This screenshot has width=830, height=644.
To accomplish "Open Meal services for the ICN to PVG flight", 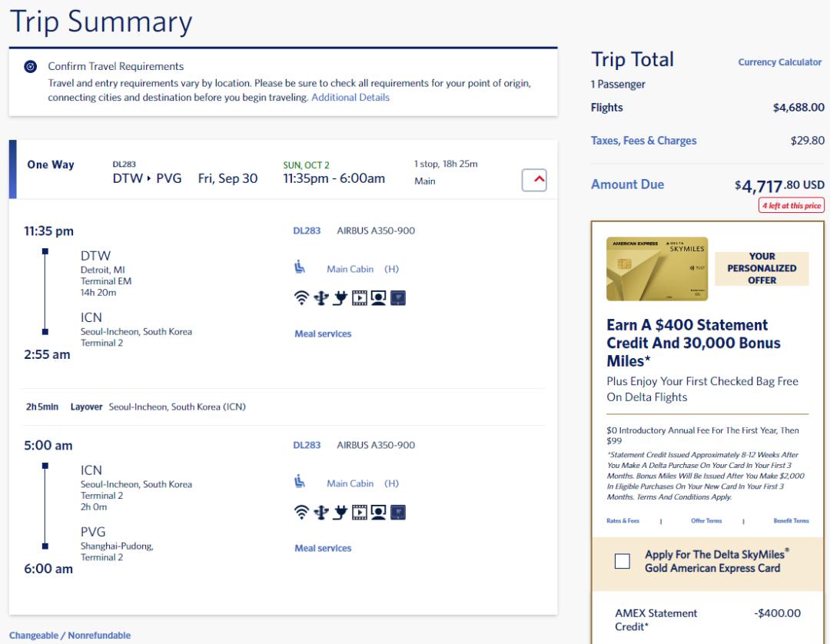I will (x=323, y=548).
